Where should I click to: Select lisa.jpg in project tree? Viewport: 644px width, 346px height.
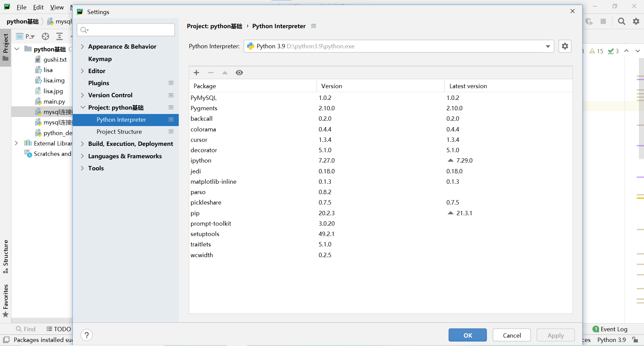click(49, 91)
